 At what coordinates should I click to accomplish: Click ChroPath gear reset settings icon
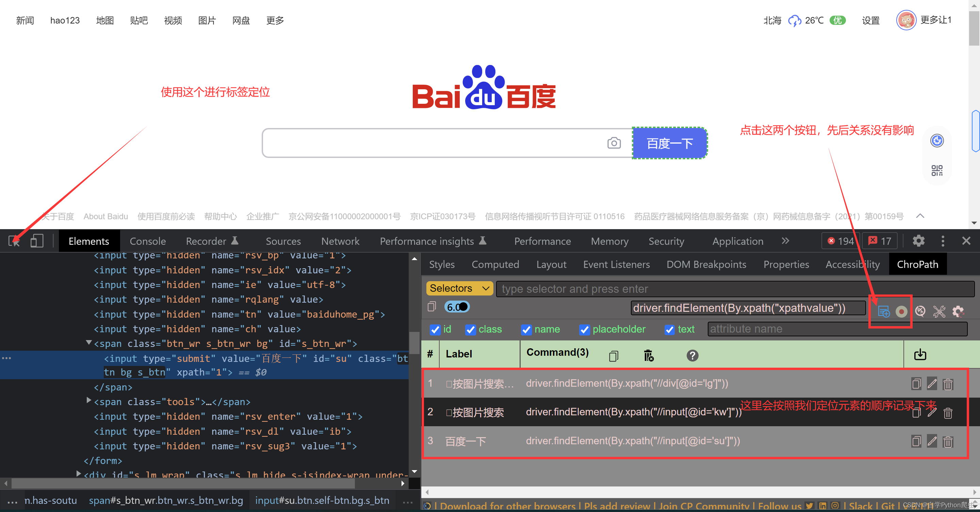[958, 311]
